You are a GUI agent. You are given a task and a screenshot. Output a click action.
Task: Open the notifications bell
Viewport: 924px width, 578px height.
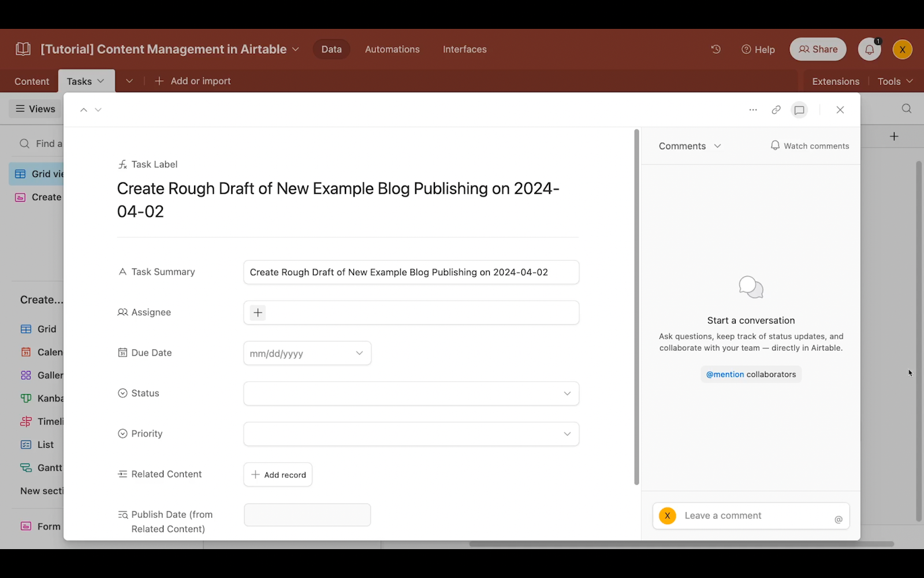[x=869, y=50]
